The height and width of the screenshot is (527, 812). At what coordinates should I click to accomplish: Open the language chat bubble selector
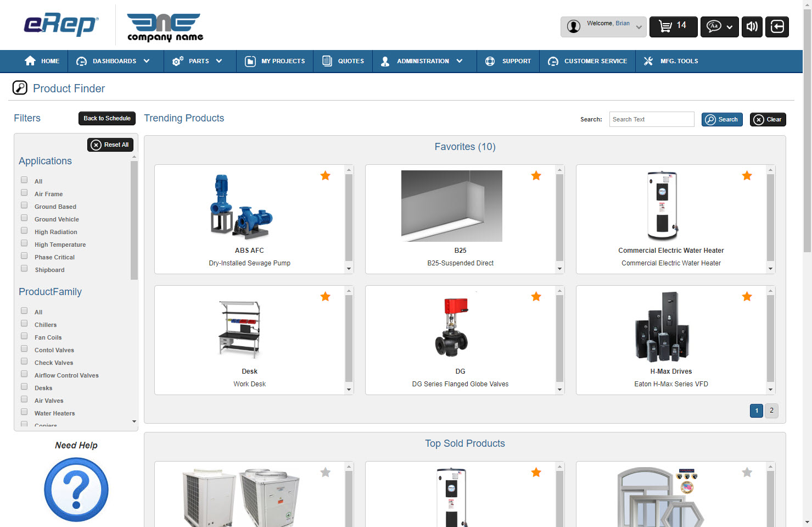pos(720,26)
